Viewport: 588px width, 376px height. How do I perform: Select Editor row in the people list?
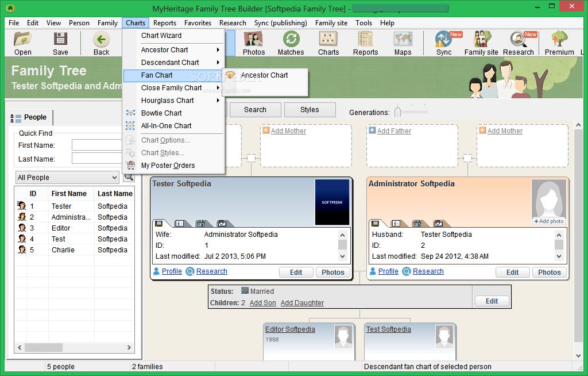75,228
